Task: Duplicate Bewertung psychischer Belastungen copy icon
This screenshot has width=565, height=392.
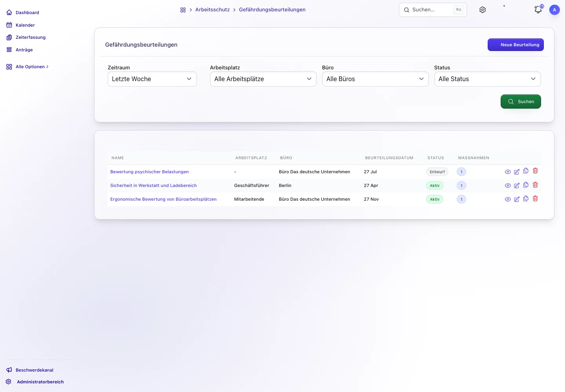Action: [526, 171]
